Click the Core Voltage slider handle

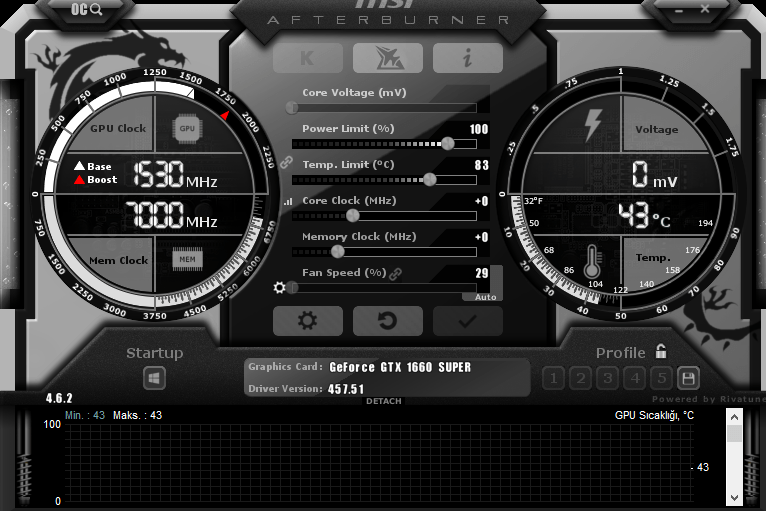coord(292,107)
